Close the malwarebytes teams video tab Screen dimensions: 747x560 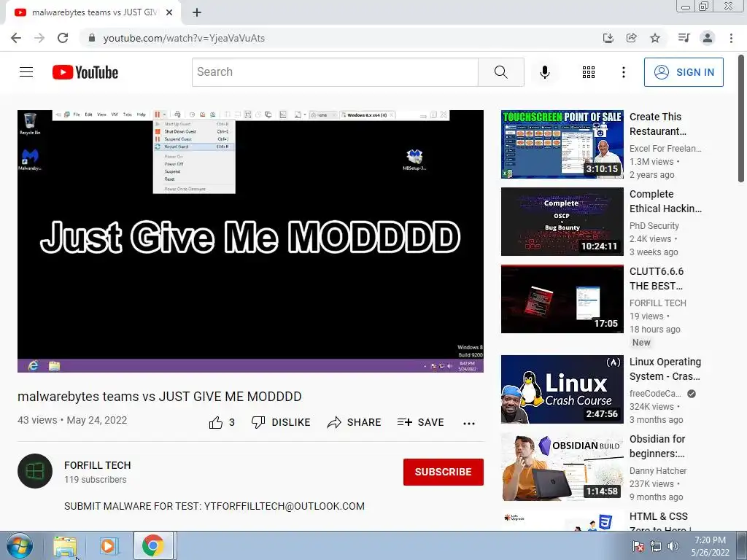169,12
